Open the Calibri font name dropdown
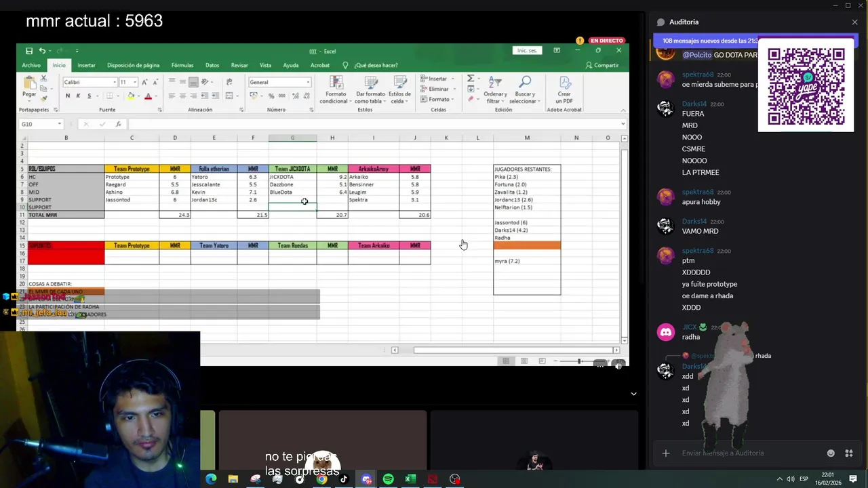This screenshot has width=868, height=488. [x=114, y=82]
